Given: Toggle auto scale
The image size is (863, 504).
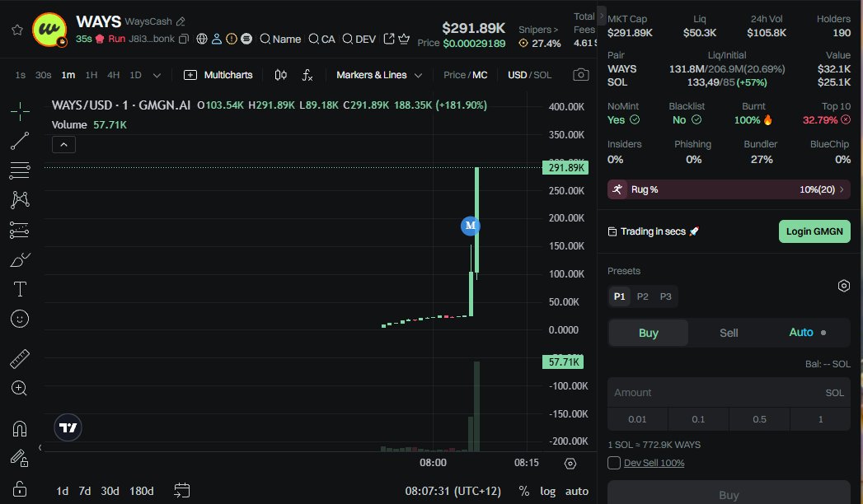Looking at the screenshot, I should coord(577,491).
